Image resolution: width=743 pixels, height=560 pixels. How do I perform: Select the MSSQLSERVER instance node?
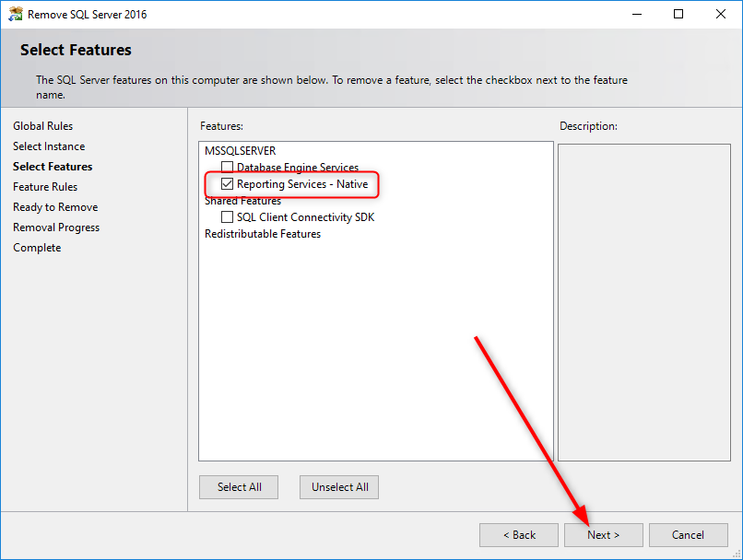click(241, 150)
